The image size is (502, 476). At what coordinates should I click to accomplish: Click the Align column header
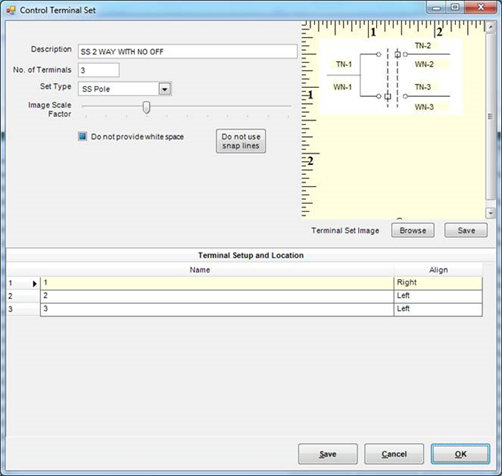click(x=438, y=270)
